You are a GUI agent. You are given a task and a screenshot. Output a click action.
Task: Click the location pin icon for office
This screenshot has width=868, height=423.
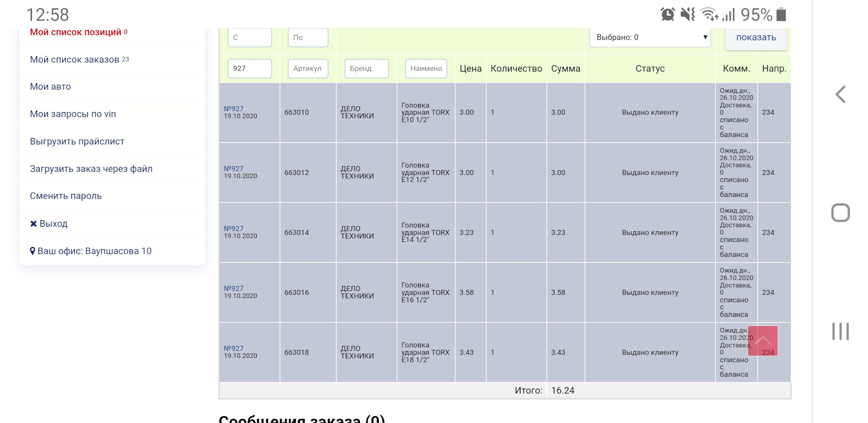[x=33, y=251]
